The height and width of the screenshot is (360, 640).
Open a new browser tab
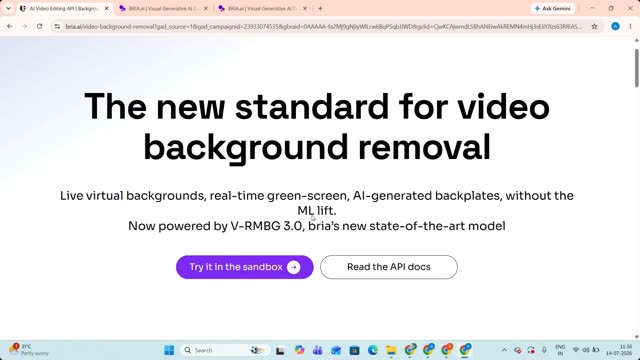tap(320, 8)
